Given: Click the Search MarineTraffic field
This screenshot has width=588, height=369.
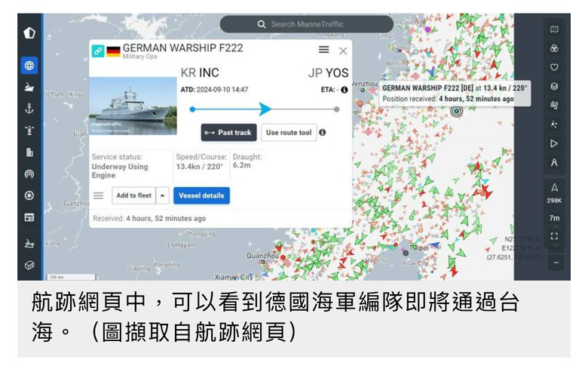Looking at the screenshot, I should (x=306, y=24).
